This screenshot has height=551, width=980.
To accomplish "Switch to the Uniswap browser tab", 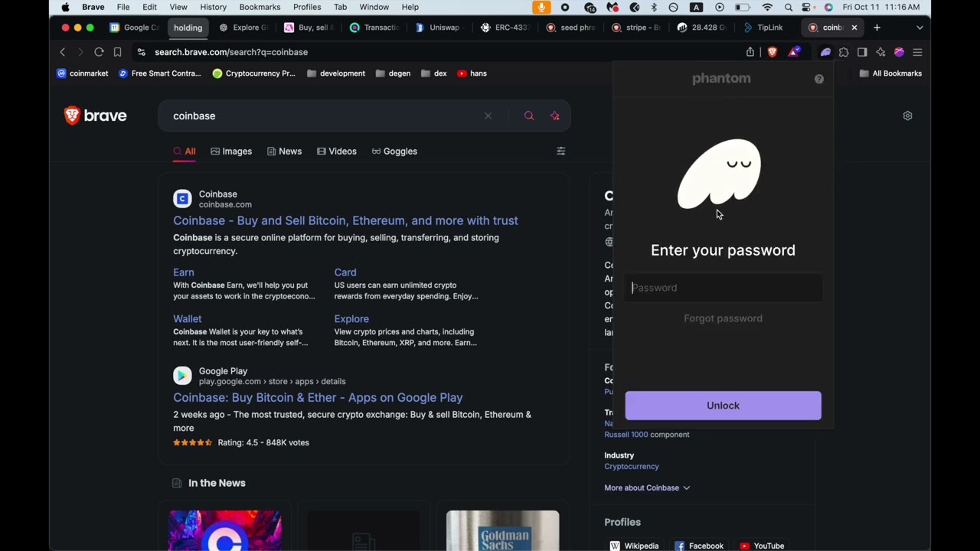I will point(438,28).
